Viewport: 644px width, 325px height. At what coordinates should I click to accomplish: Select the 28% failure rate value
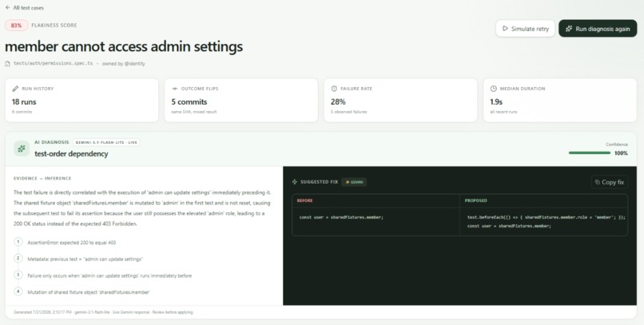[x=338, y=101]
